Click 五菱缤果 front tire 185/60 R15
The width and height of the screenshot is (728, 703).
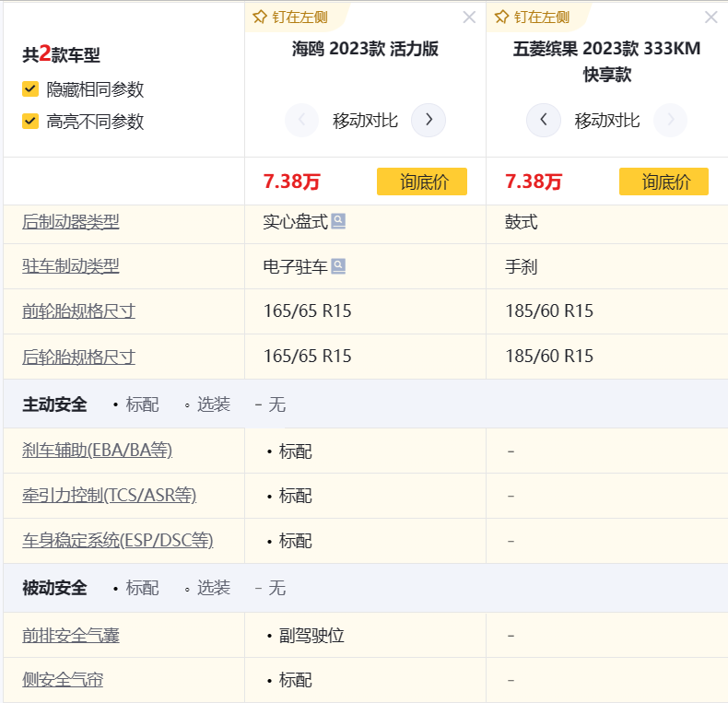(549, 311)
